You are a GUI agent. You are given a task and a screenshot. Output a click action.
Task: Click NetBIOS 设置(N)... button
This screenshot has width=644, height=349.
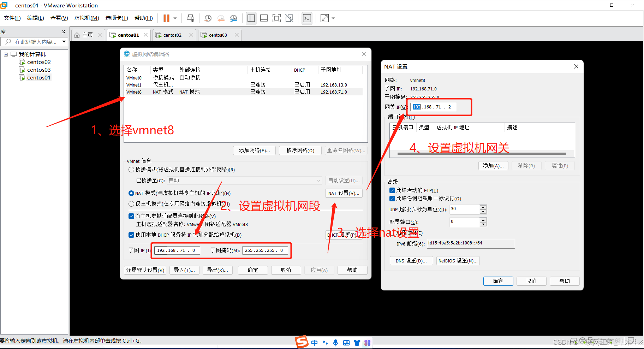pyautogui.click(x=458, y=261)
